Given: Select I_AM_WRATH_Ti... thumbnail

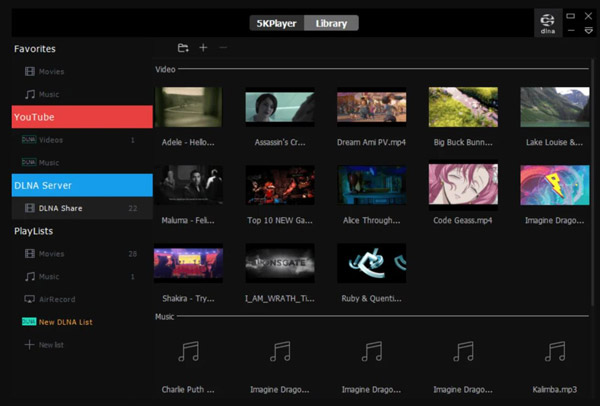Looking at the screenshot, I should [x=280, y=263].
